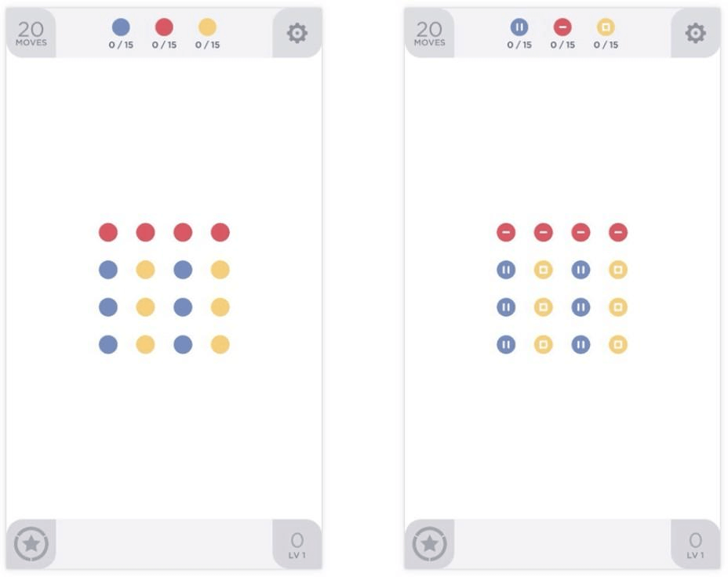Click bottom-right yellow dot in left grid

tap(220, 345)
